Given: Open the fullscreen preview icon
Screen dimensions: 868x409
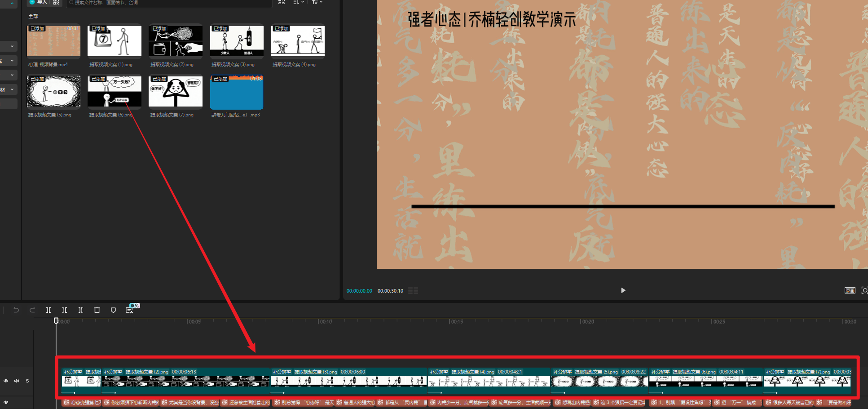Looking at the screenshot, I should pyautogui.click(x=864, y=290).
